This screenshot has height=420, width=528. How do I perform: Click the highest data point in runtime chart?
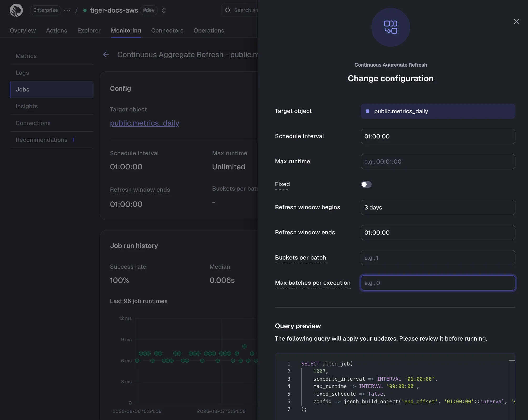245,346
